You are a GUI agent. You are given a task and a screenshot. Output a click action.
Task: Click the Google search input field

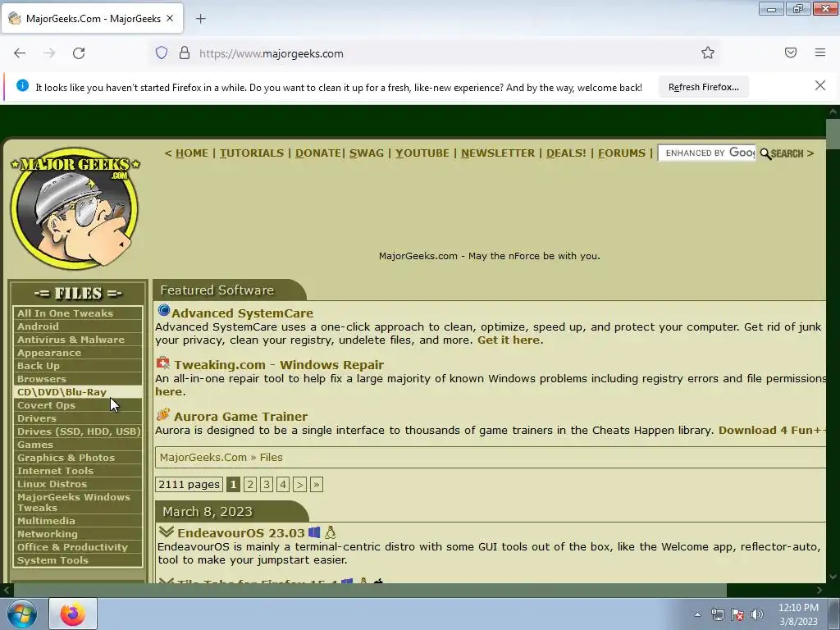point(707,153)
